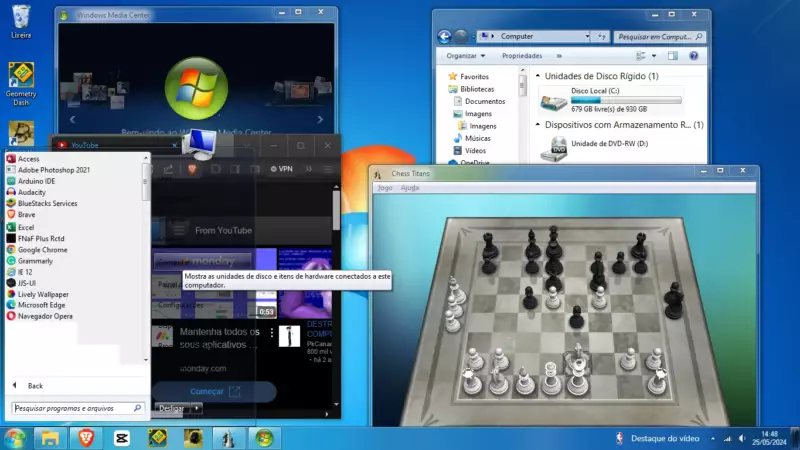Launch Audacity from Start menu list
This screenshot has height=450, width=800.
coord(32,192)
